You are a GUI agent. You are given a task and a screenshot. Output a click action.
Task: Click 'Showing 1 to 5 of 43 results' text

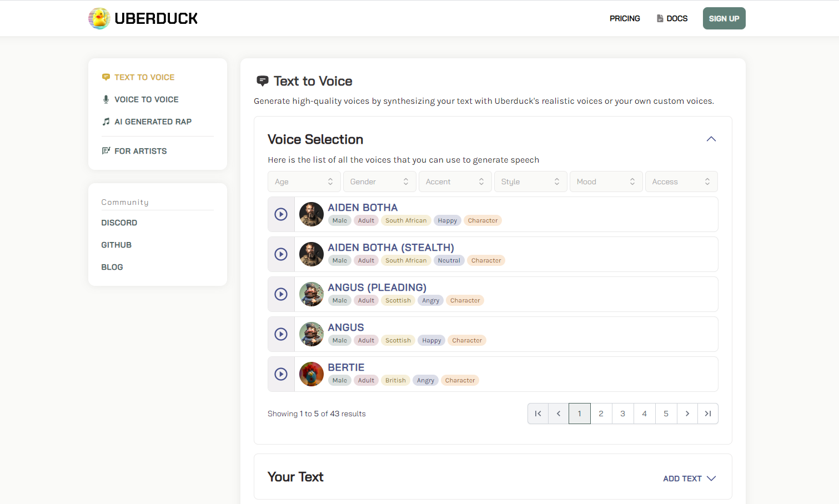(316, 414)
